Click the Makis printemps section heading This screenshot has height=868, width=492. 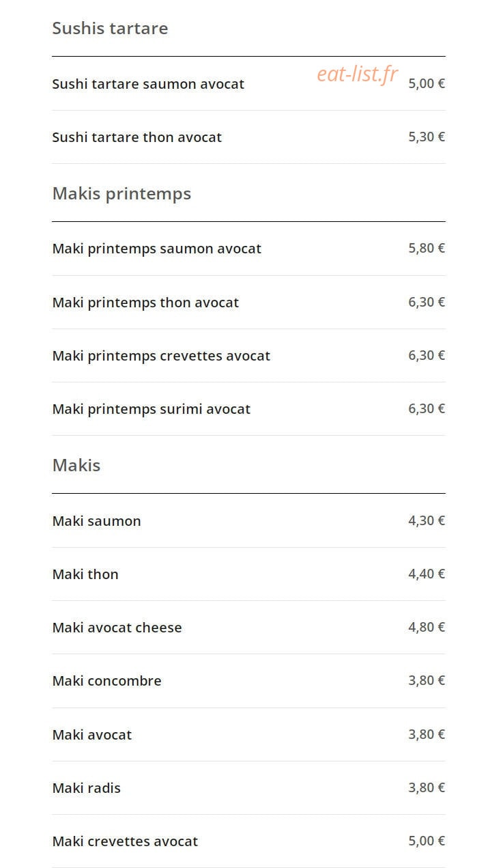121,194
